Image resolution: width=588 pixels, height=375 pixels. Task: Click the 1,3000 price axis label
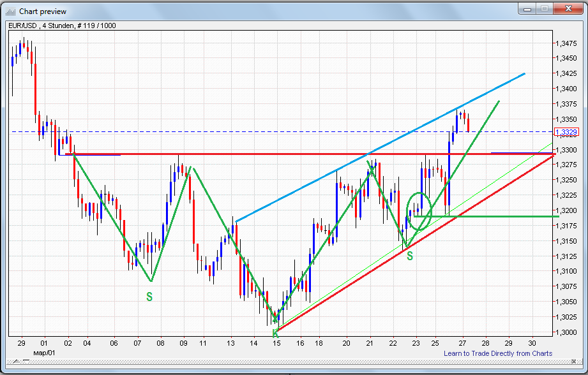[x=566, y=332]
